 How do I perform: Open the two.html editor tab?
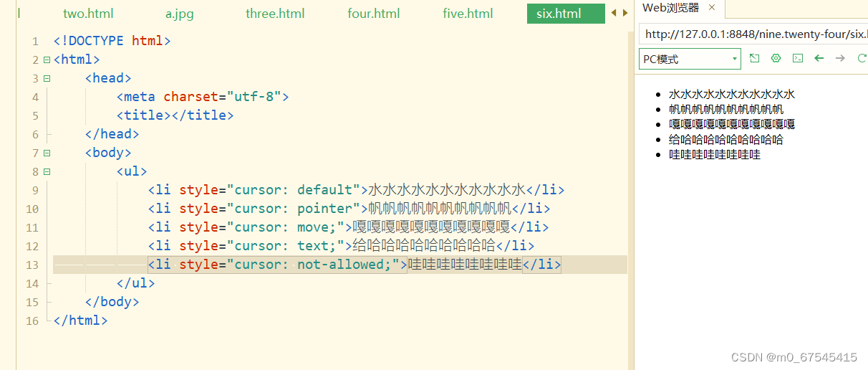[x=88, y=14]
